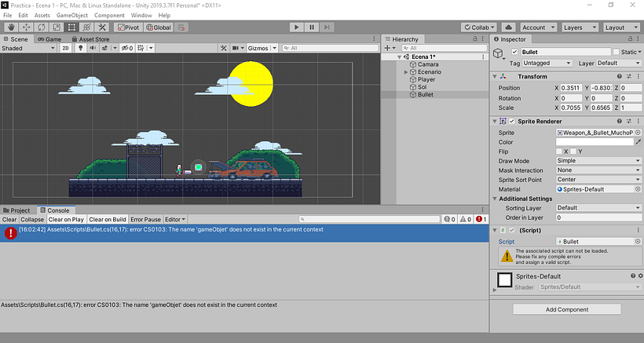Click Add Component button

pyautogui.click(x=567, y=309)
